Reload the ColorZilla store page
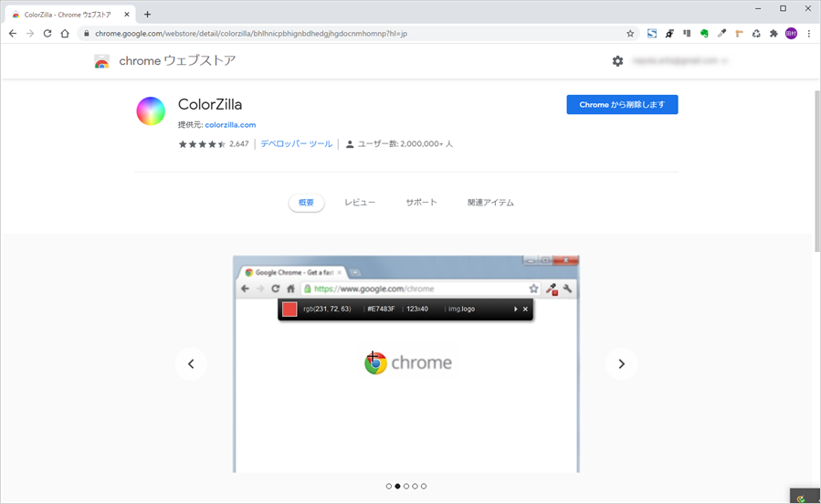821x504 pixels. tap(47, 34)
